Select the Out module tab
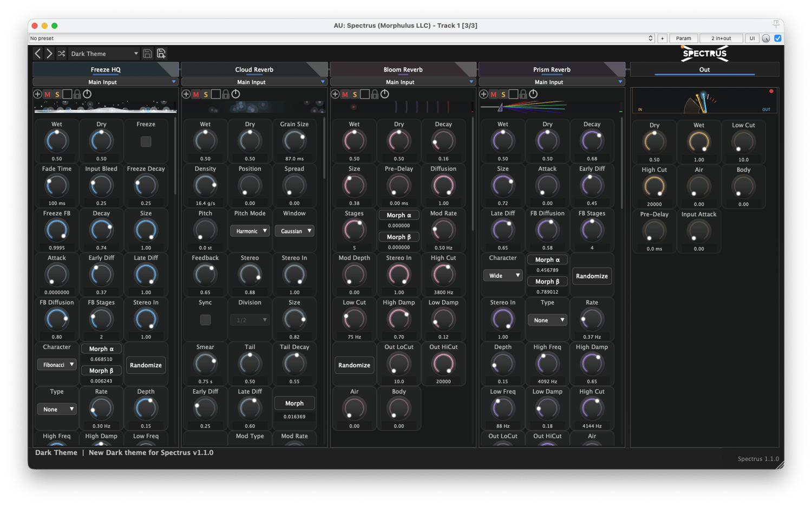Viewport: 812px width, 506px height. point(704,69)
